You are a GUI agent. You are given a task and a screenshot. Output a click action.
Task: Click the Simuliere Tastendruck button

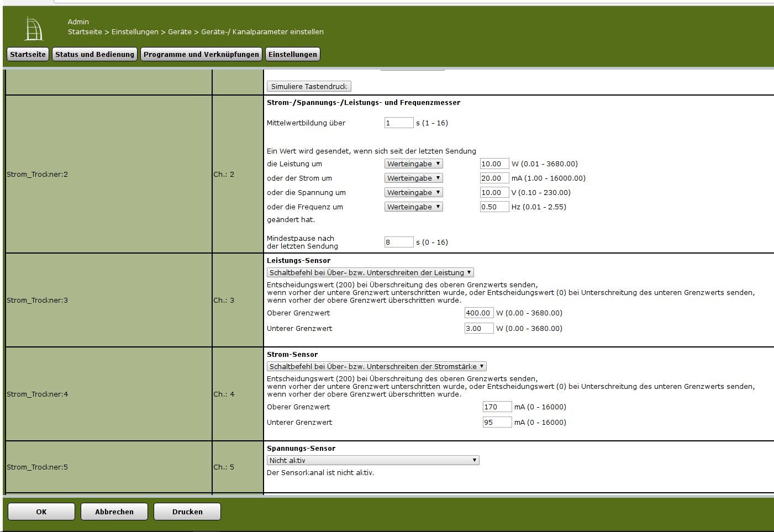click(309, 86)
